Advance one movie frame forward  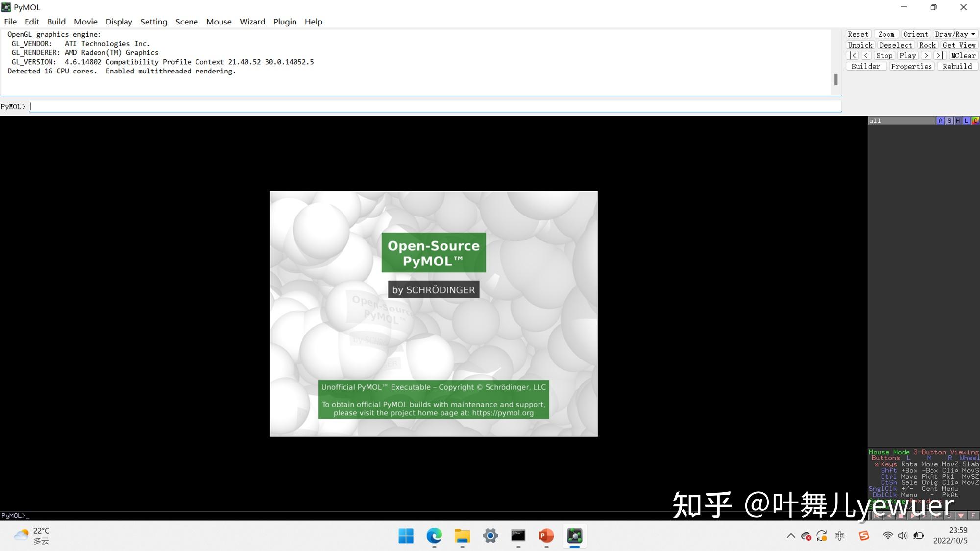click(926, 56)
